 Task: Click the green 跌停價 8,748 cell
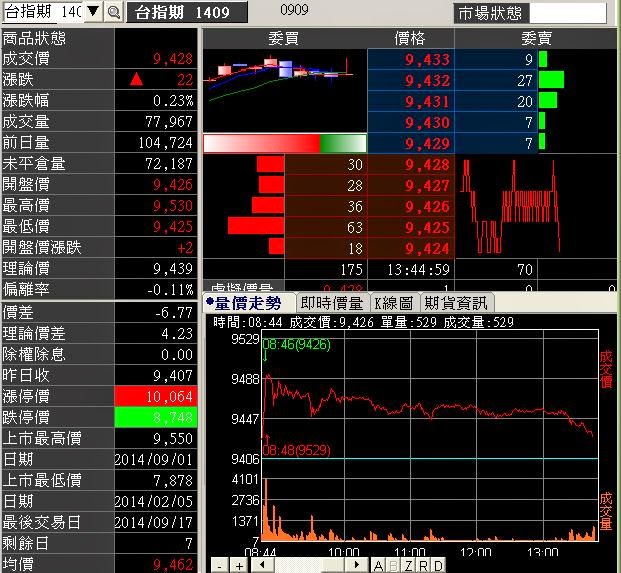pos(156,417)
